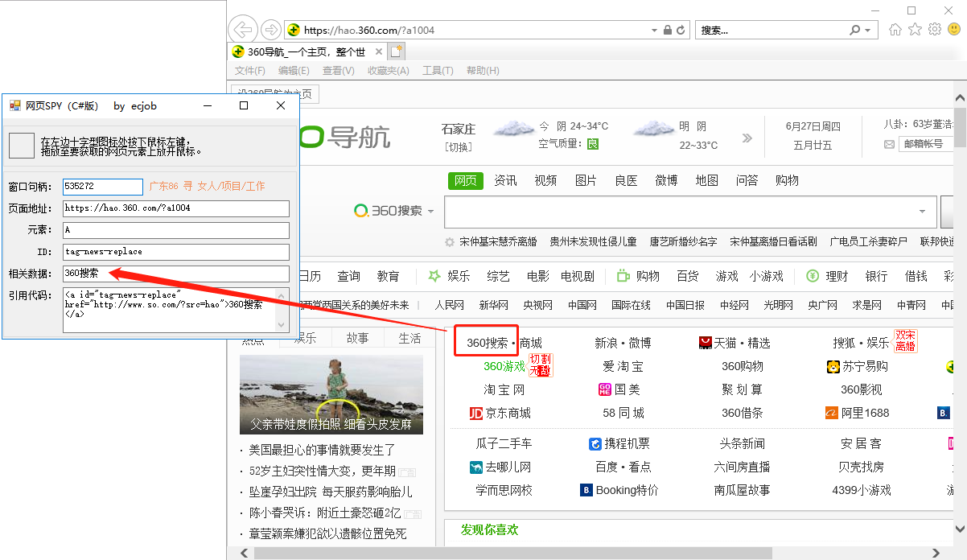The height and width of the screenshot is (560, 967).
Task: Click the 理财 yen icon
Action: click(x=813, y=276)
